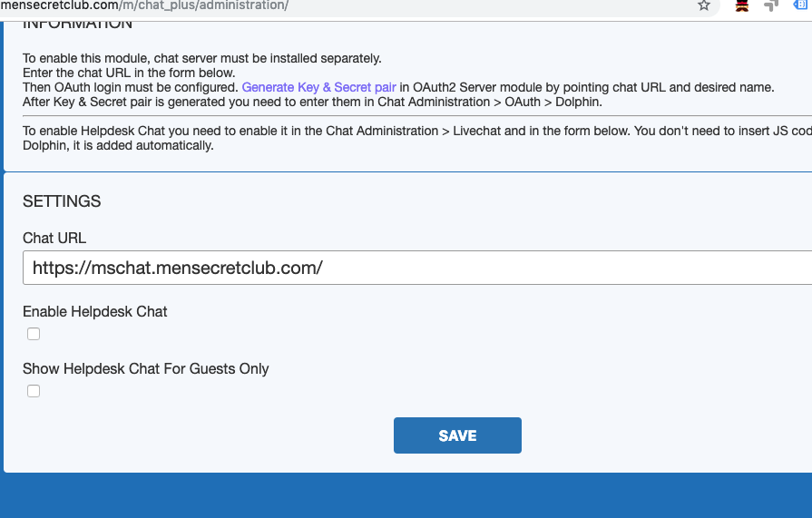812x518 pixels.
Task: Click the "Enable Helpdesk Chat" label text
Action: click(95, 311)
